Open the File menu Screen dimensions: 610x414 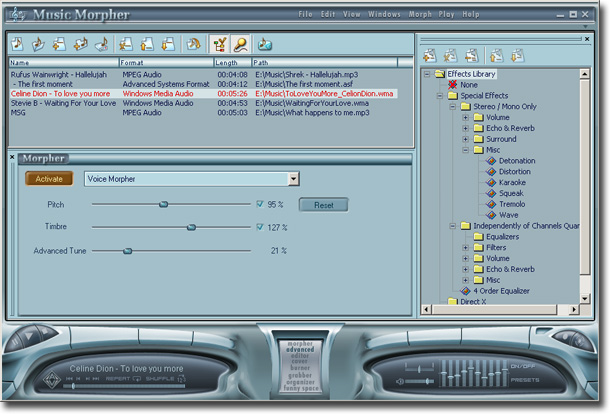tap(305, 14)
